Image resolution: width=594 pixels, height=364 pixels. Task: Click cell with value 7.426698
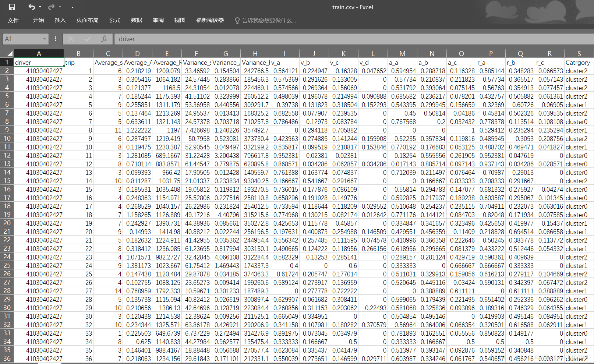click(196, 130)
